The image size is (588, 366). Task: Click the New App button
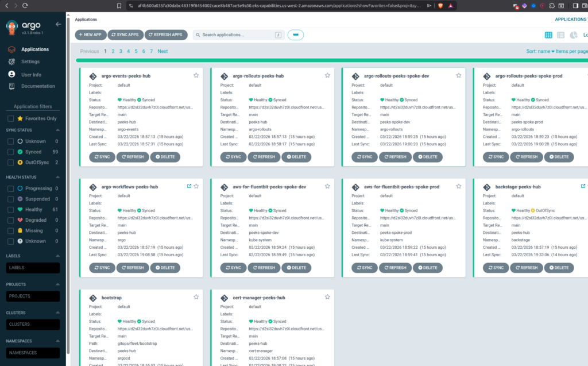click(x=90, y=35)
